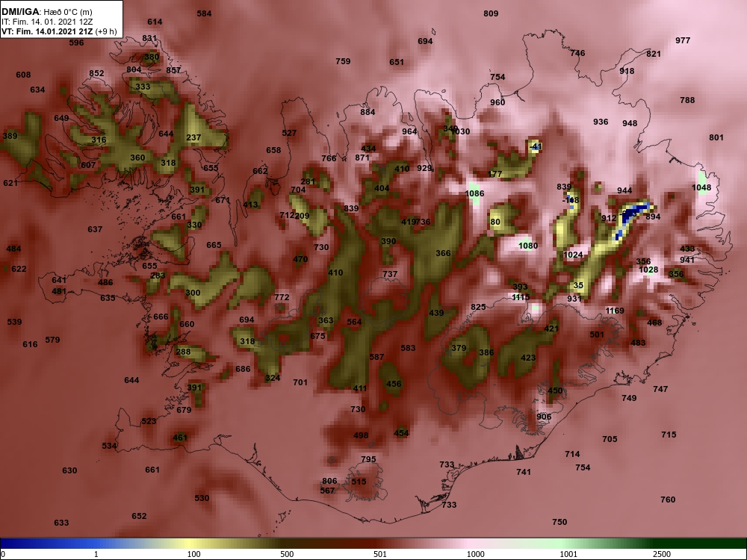Viewport: 747px width, 560px height.
Task: Click the negative value '-41'
Action: 536,146
